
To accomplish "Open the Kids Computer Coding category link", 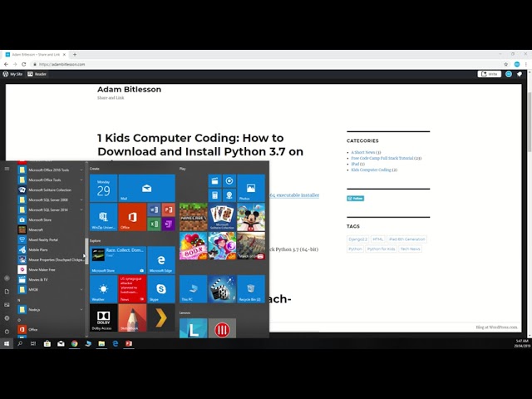I will point(372,170).
